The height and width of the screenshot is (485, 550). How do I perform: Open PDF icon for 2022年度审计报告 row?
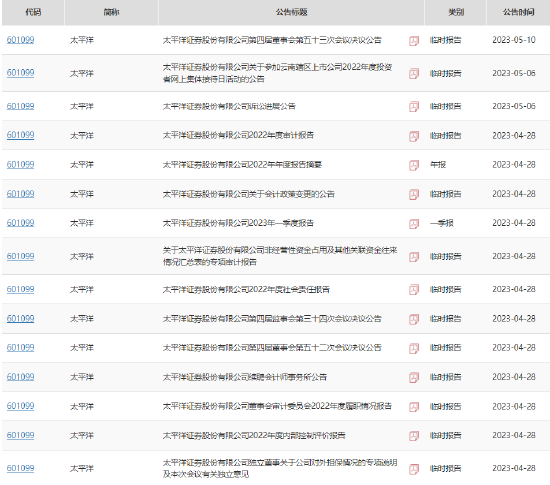(414, 136)
